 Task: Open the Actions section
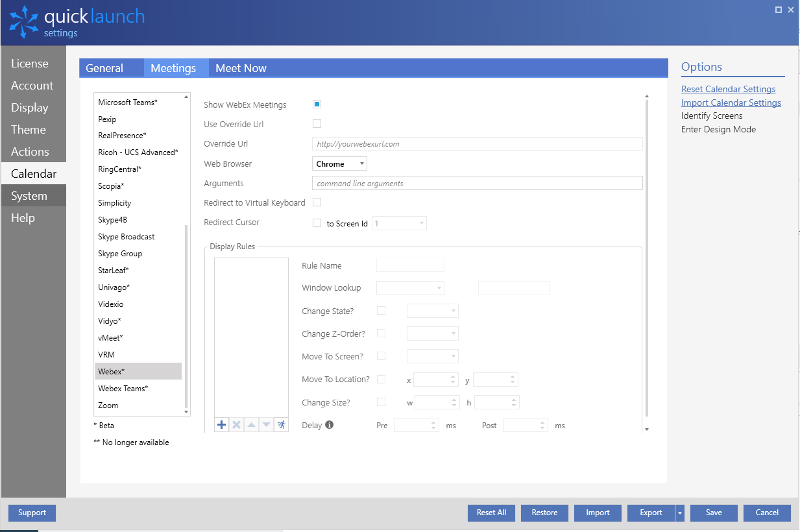[34, 152]
